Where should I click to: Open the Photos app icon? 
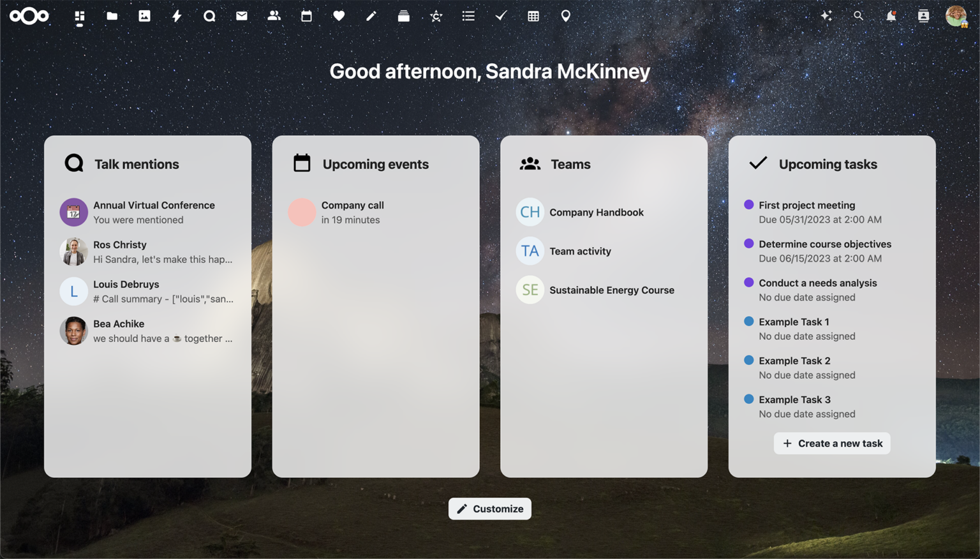(x=145, y=16)
